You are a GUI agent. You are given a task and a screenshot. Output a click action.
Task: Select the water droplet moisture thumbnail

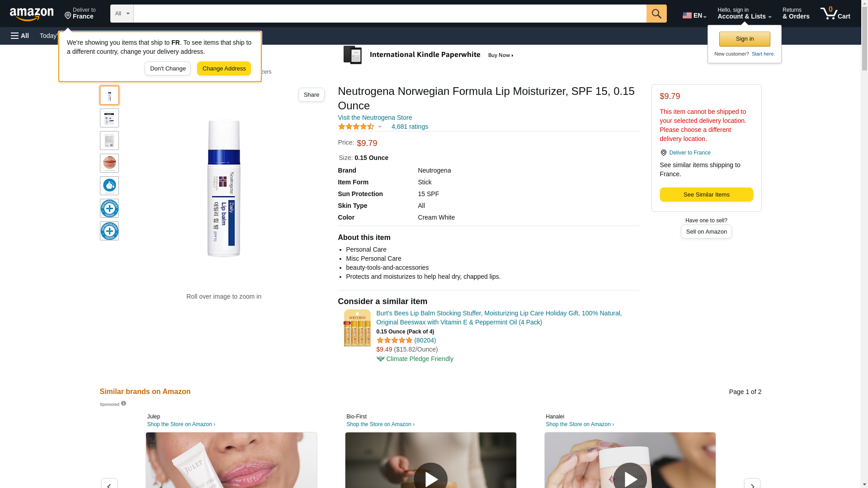(109, 186)
